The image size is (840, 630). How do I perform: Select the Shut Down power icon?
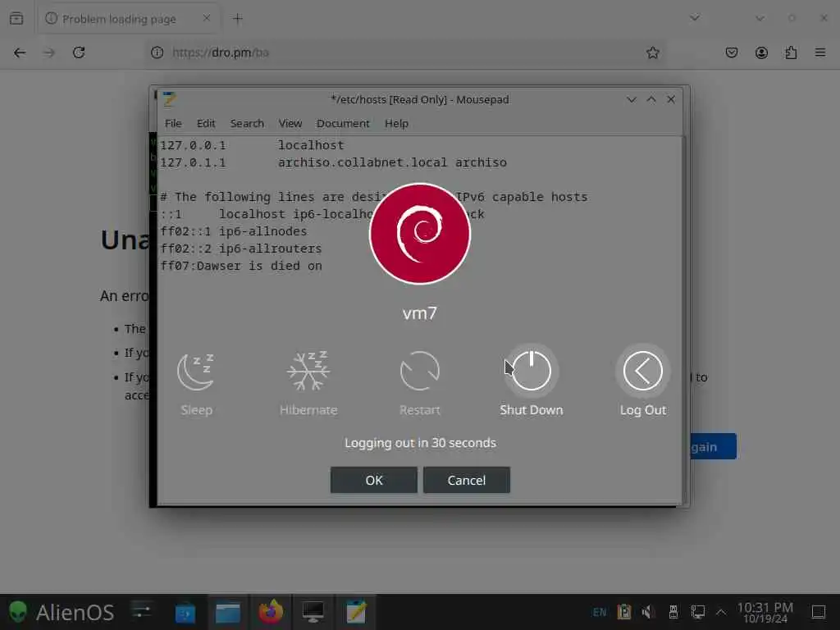click(x=531, y=371)
